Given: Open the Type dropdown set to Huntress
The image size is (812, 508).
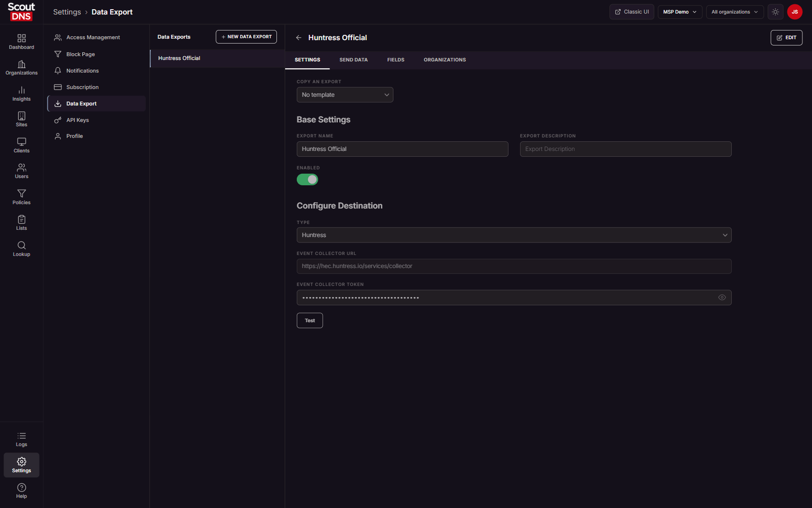Looking at the screenshot, I should pyautogui.click(x=514, y=235).
